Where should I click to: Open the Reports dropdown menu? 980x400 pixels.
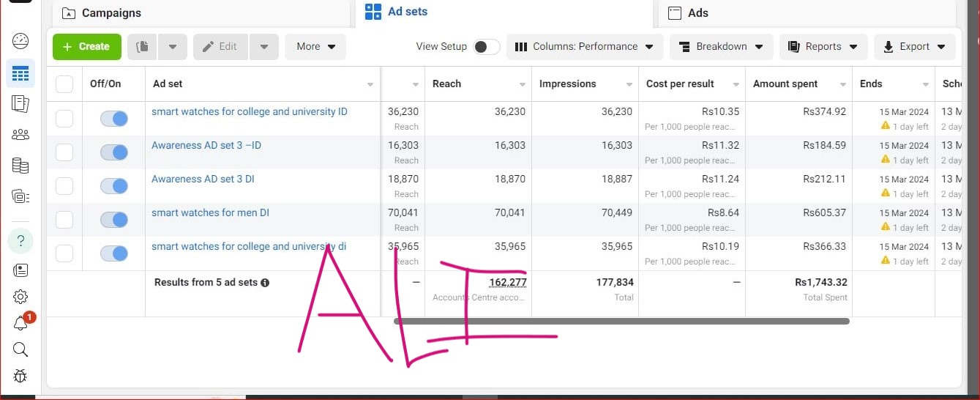(823, 47)
